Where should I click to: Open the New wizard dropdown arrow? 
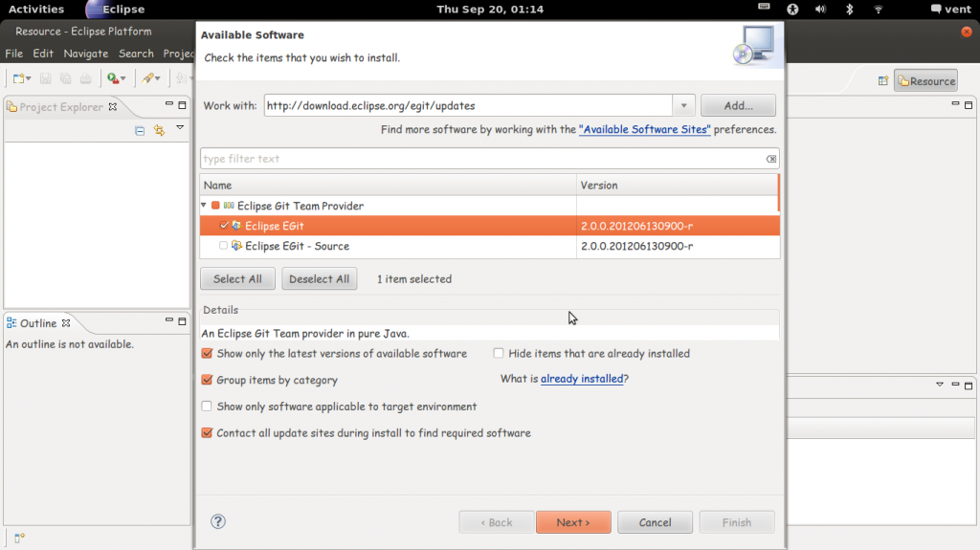[x=29, y=78]
